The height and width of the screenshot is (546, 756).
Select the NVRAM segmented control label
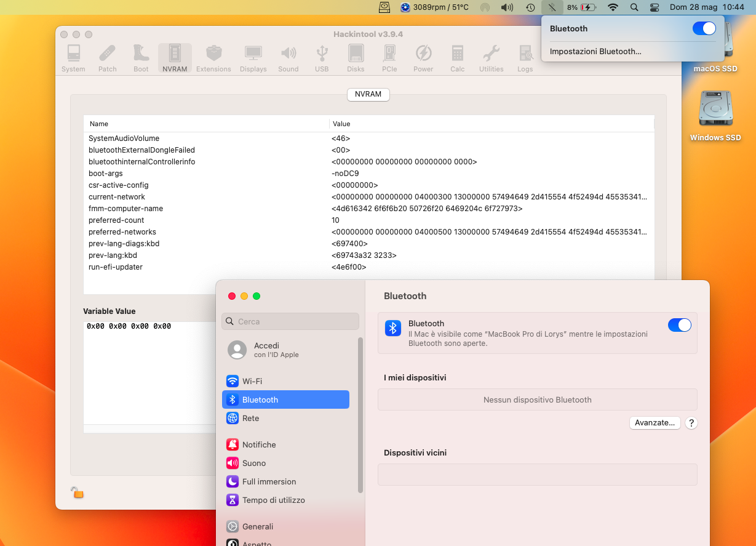coord(368,94)
